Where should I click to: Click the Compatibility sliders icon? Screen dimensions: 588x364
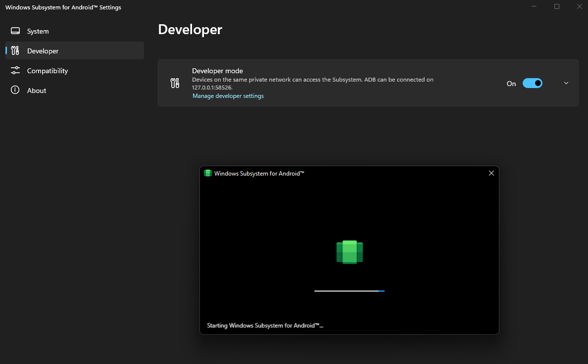click(x=15, y=71)
